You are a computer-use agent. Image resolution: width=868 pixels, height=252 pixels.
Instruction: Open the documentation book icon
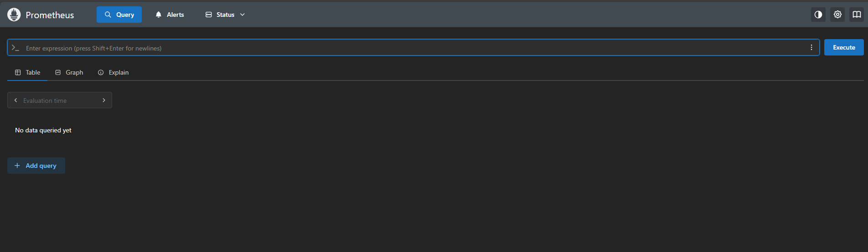(x=857, y=15)
